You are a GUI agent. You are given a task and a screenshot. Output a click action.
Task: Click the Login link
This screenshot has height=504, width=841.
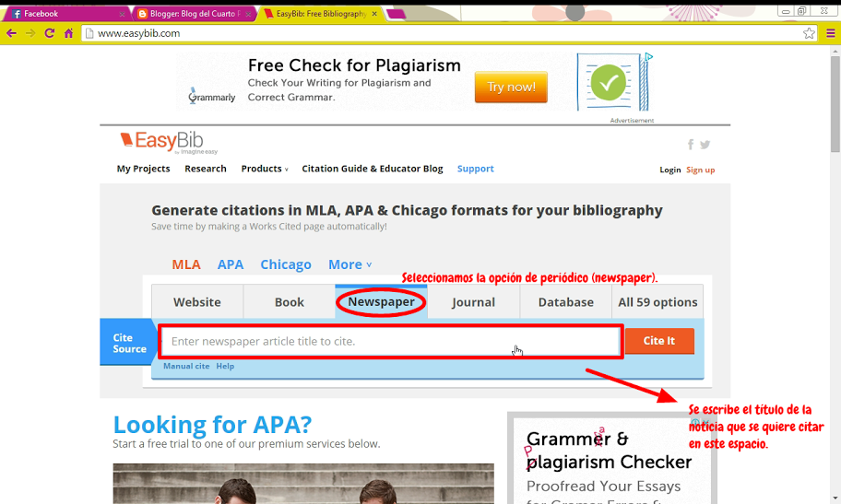point(669,170)
